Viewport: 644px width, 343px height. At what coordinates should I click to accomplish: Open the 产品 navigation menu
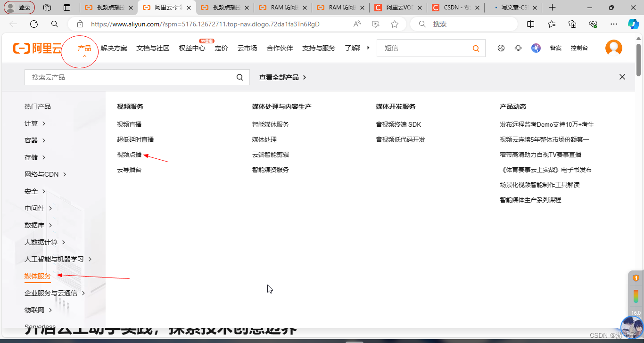coord(84,48)
